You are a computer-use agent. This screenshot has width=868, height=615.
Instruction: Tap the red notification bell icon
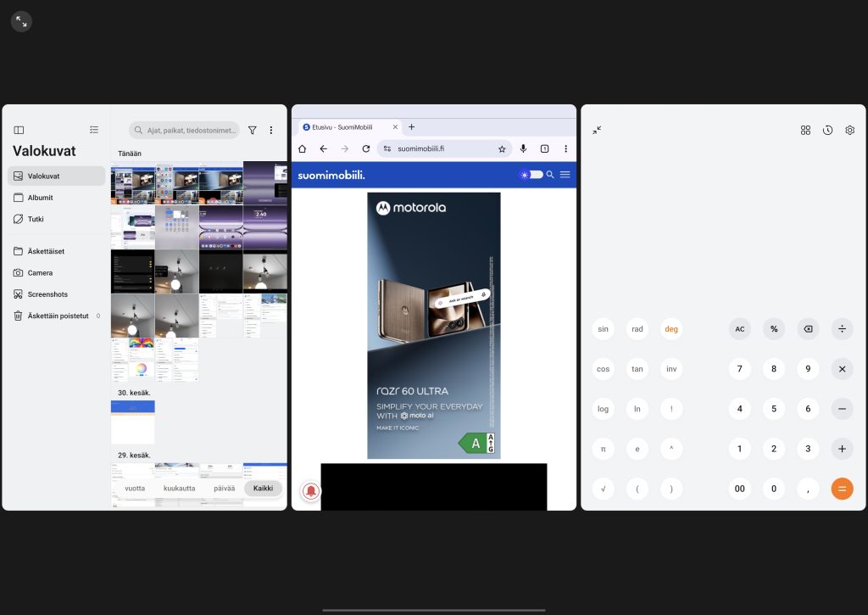311,491
